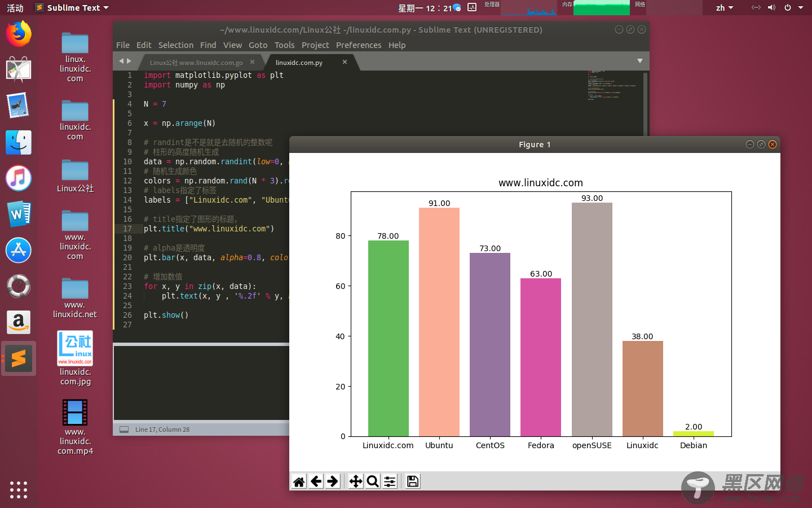Open the Finder face icon in dock

(19, 142)
